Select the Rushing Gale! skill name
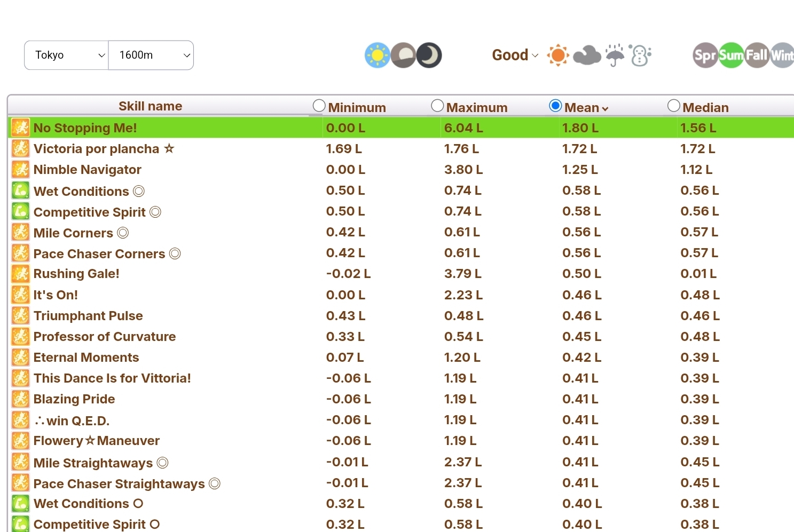This screenshot has width=794, height=532. [76, 274]
